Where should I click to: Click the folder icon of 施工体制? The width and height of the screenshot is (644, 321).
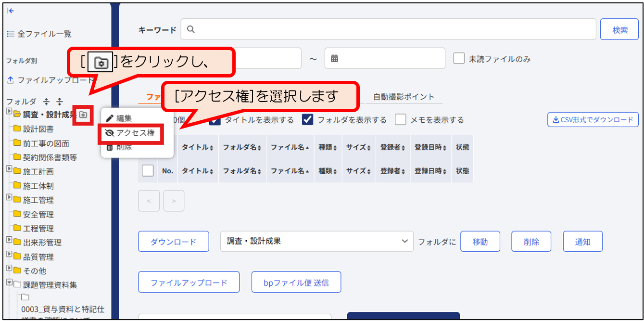(18, 185)
